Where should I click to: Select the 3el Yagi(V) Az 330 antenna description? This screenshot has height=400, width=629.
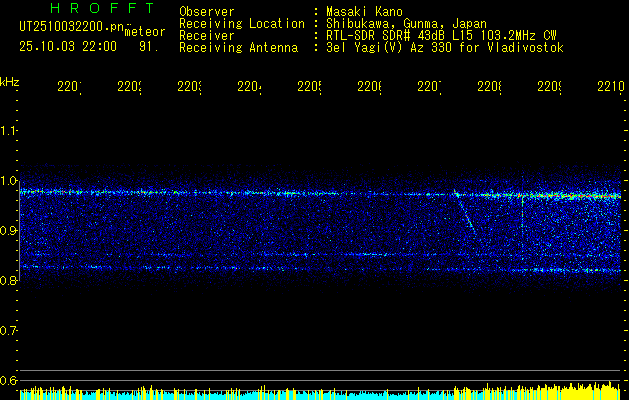tap(445, 48)
